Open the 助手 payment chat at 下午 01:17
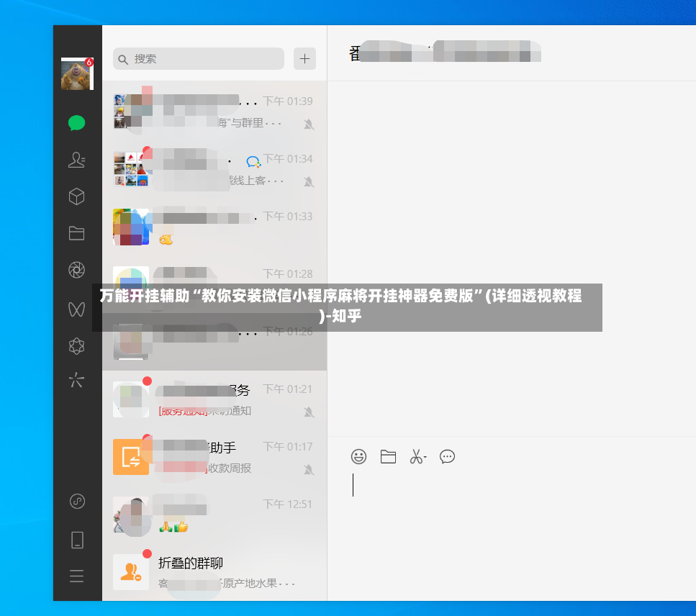 point(214,457)
